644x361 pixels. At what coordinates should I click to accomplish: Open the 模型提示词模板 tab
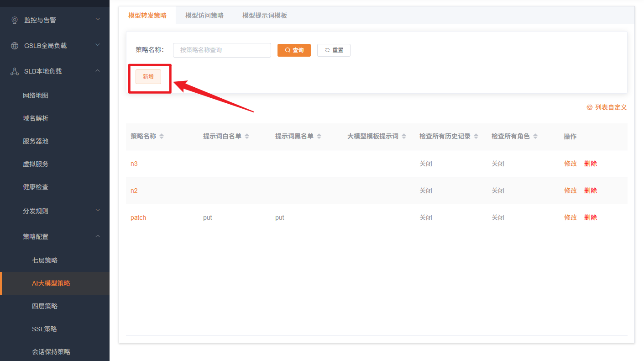pos(265,15)
